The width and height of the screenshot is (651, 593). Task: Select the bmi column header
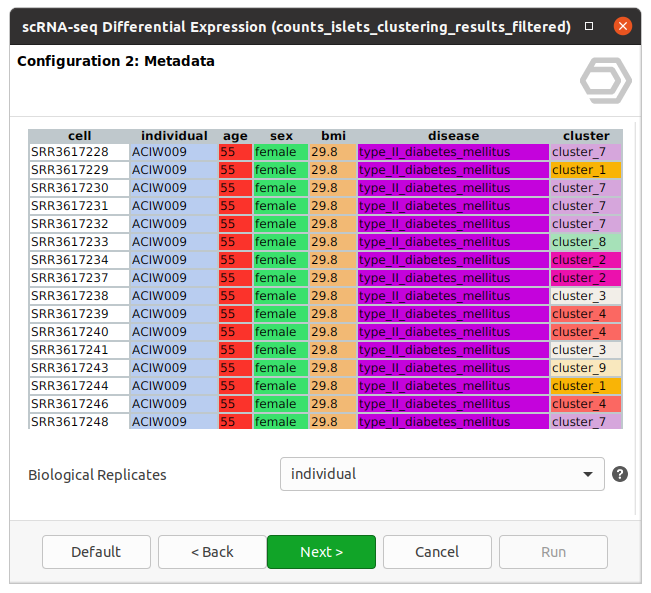click(333, 136)
